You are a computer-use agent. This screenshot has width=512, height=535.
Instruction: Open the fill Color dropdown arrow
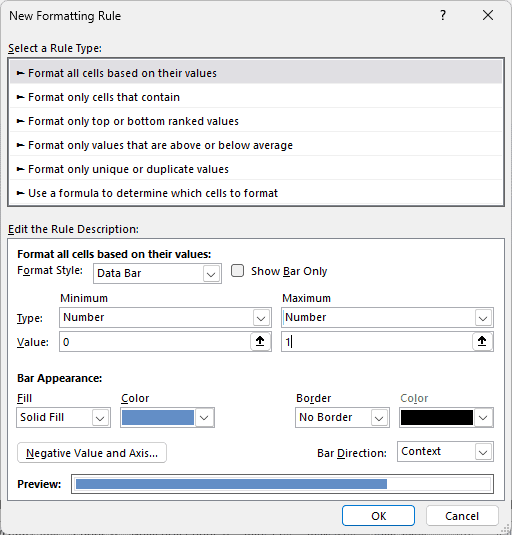point(204,418)
